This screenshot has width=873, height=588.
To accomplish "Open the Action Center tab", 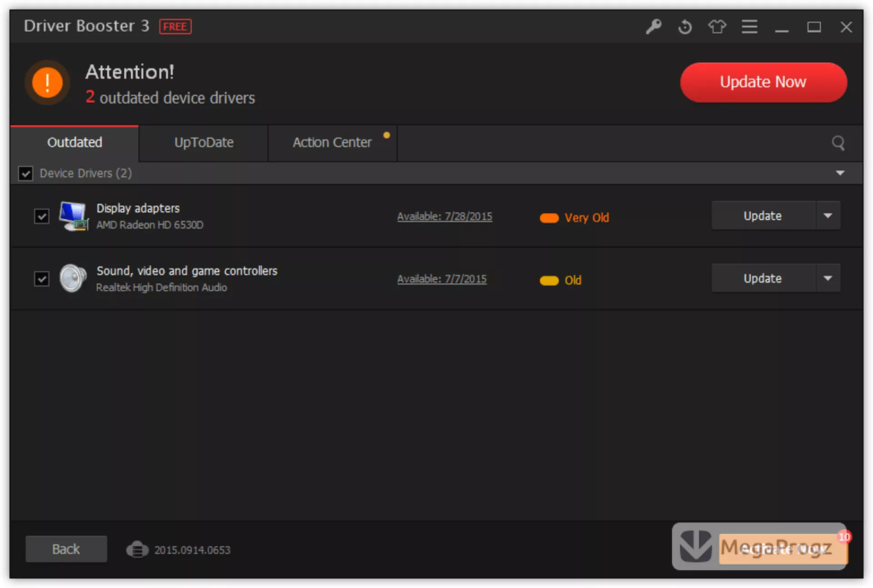I will click(332, 143).
